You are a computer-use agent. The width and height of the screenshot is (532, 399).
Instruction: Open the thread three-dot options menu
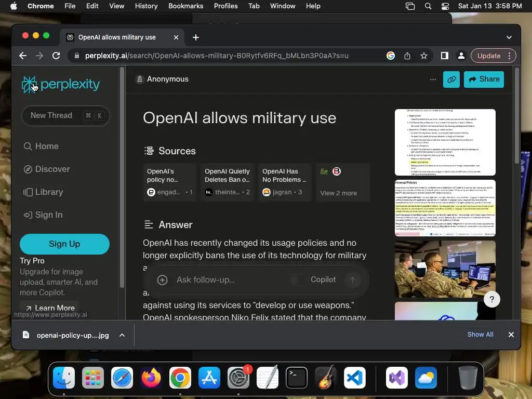tap(433, 79)
